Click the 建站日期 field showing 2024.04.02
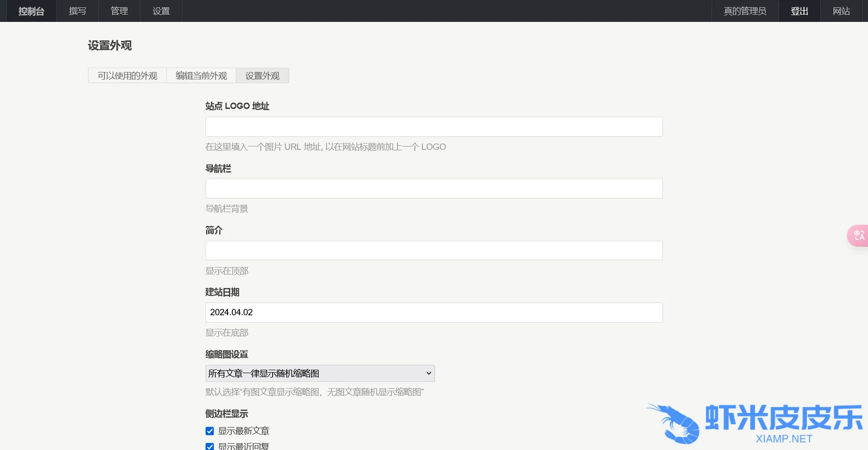This screenshot has height=450, width=868. point(434,312)
